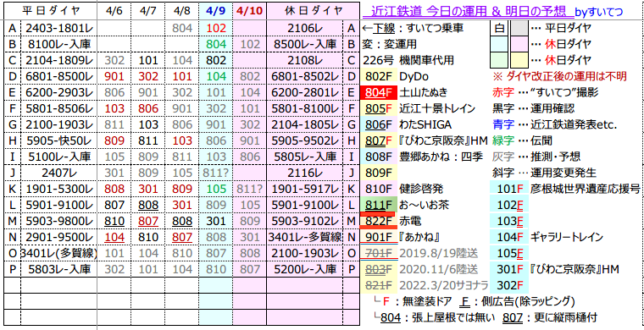
Task: Select the 5801-8506レ weekday cell
Action: coord(59,108)
